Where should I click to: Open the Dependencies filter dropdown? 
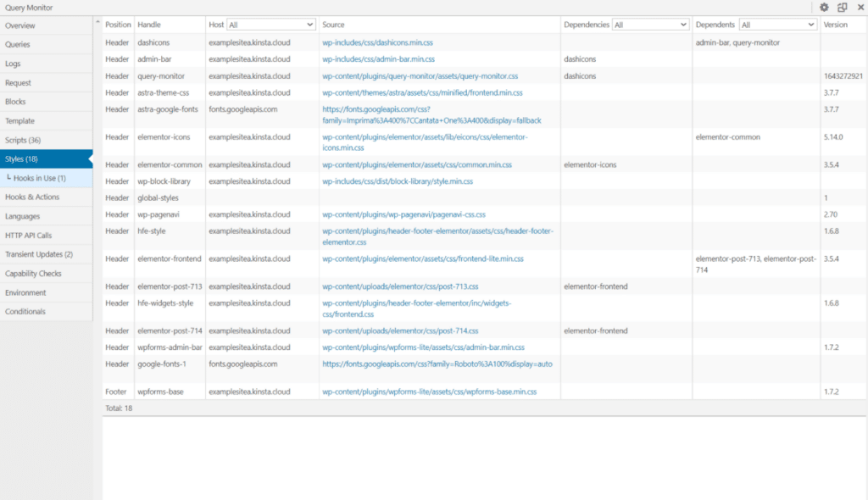(x=650, y=25)
